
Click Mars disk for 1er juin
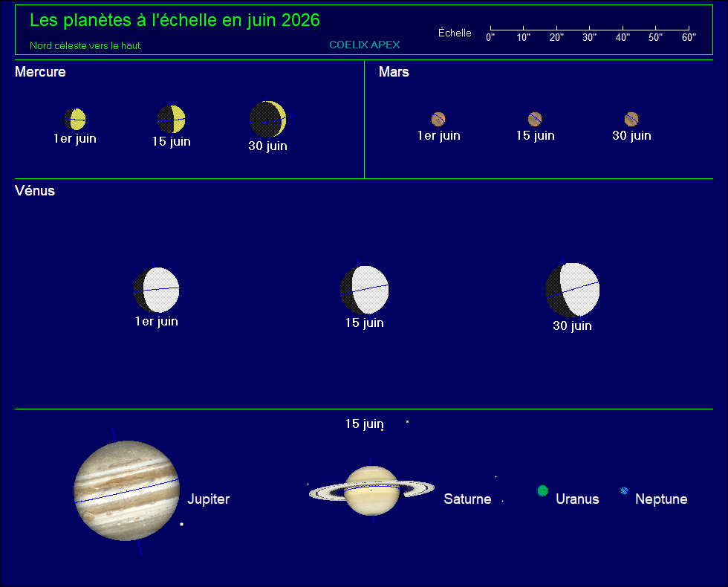pos(438,120)
